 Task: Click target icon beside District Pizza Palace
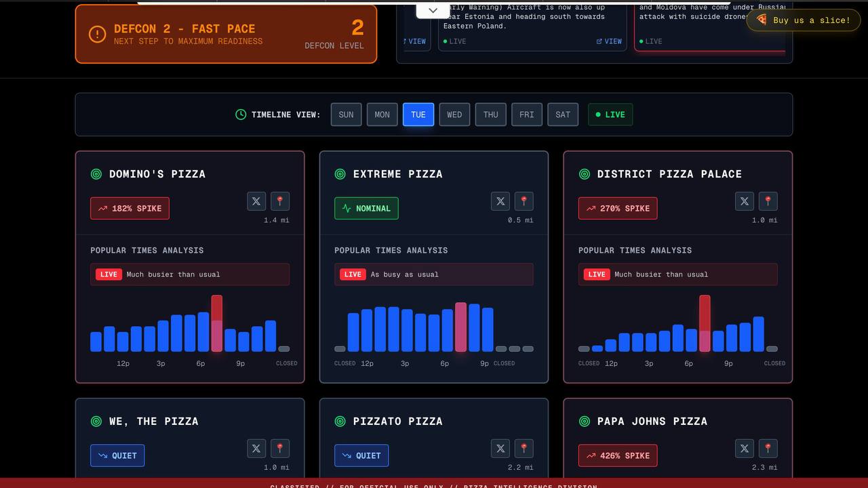585,174
